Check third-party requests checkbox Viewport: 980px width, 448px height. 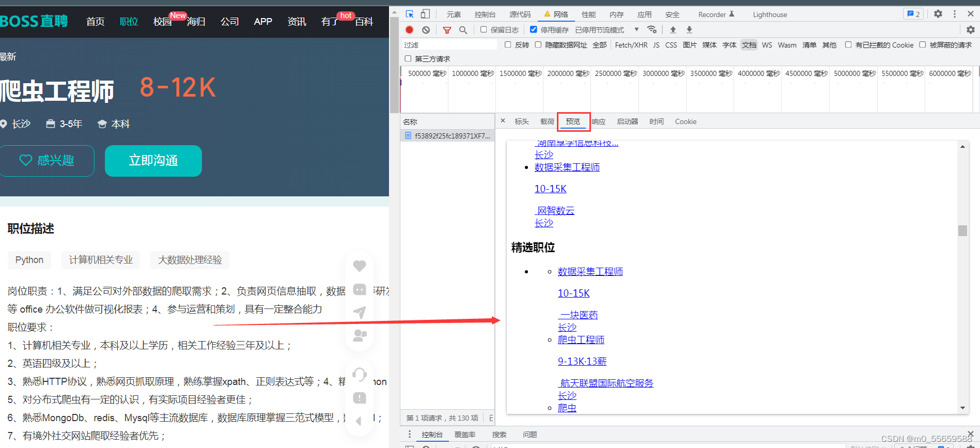click(x=408, y=58)
